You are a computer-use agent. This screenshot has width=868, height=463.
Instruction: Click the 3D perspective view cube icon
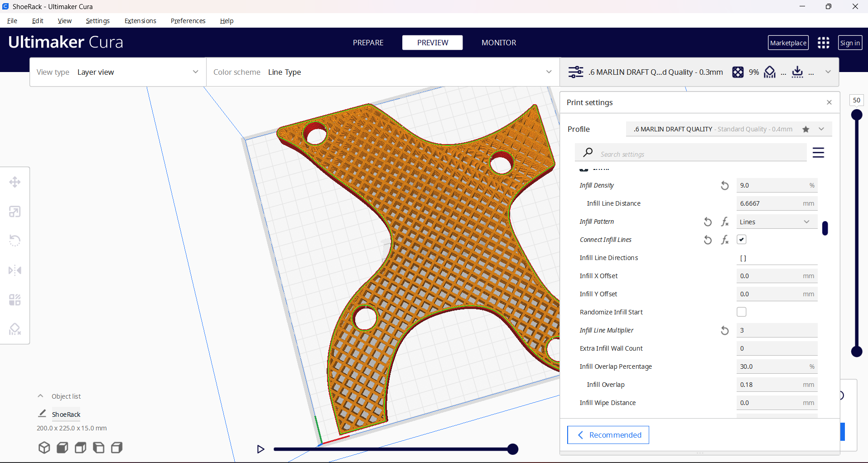coord(44,448)
